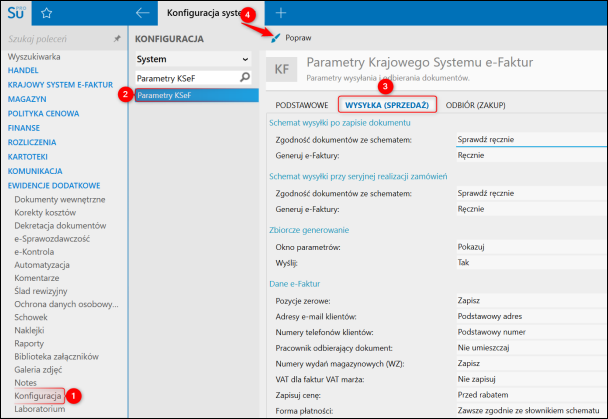Expand the System dropdown chevron
Image resolution: width=608 pixels, height=419 pixels.
click(x=245, y=59)
